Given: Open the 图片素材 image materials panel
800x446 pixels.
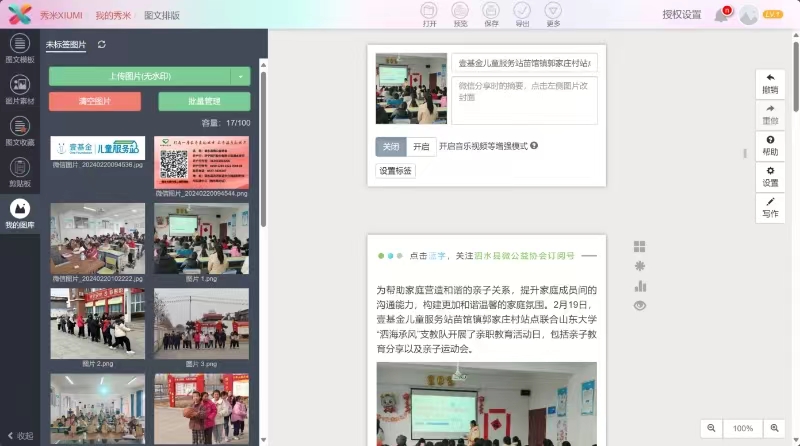Looking at the screenshot, I should tap(19, 88).
